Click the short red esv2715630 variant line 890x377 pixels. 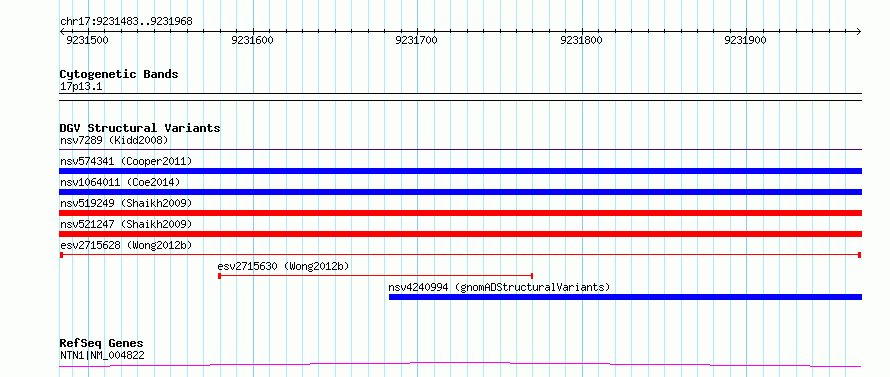(375, 276)
